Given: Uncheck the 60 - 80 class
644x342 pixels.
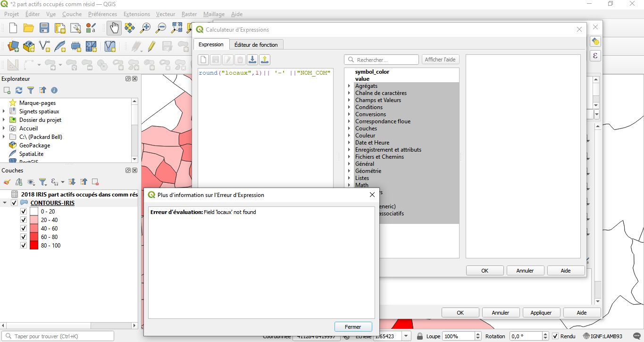Looking at the screenshot, I should click(x=24, y=237).
